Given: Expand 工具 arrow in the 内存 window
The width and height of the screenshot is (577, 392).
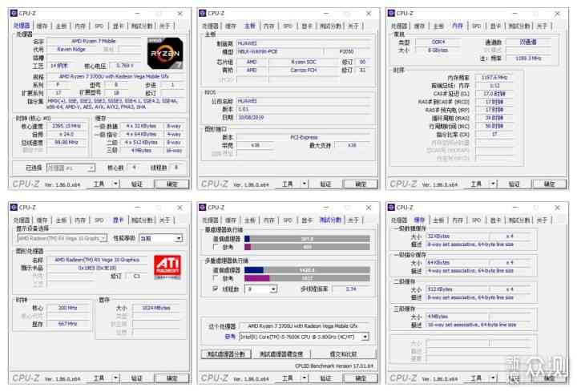Looking at the screenshot, I should 493,184.
